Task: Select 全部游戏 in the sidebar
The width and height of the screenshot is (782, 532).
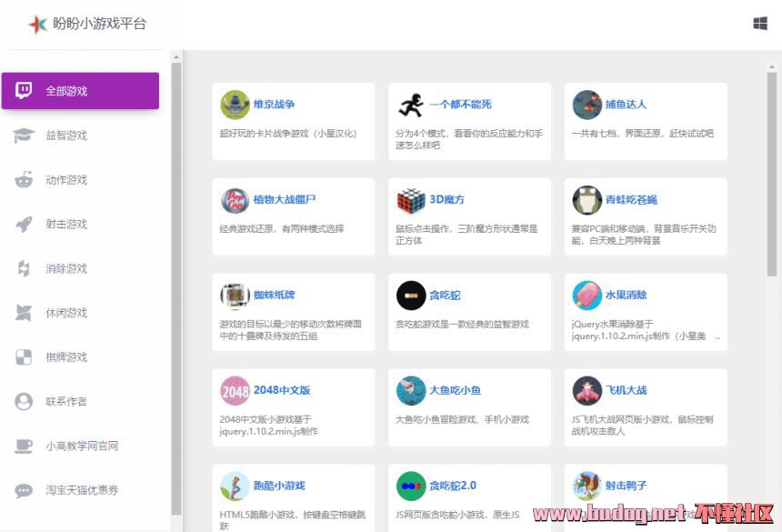Action: click(x=80, y=91)
